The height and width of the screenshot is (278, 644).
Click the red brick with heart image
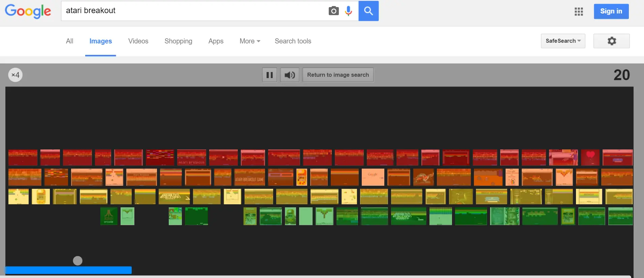(590, 158)
